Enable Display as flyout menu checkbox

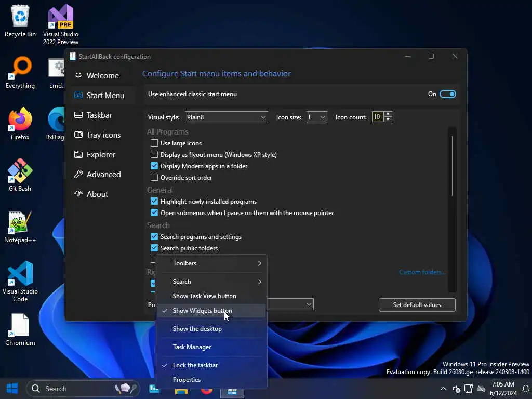point(154,155)
